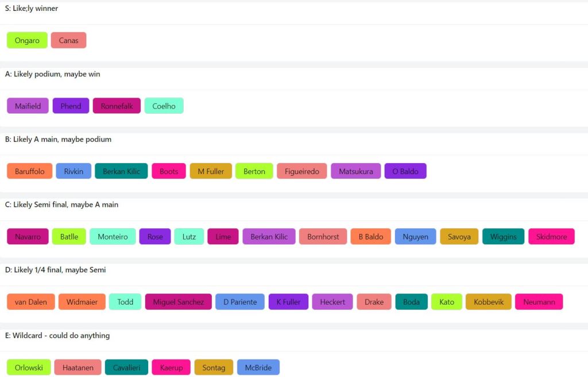
Task: Click the Bornhorst name tag
Action: pyautogui.click(x=323, y=237)
